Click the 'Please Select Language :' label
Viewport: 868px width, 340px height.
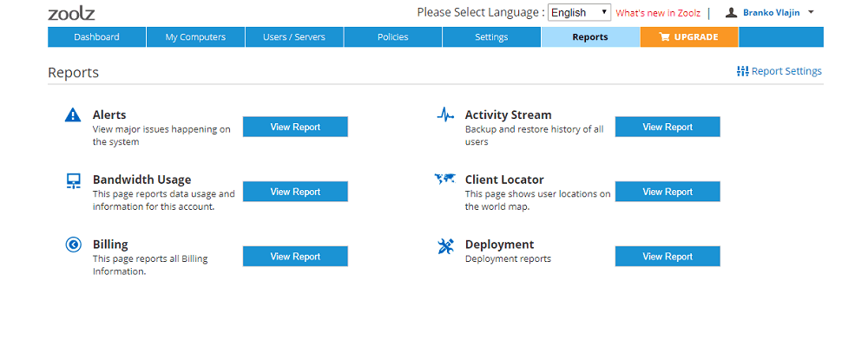[481, 12]
